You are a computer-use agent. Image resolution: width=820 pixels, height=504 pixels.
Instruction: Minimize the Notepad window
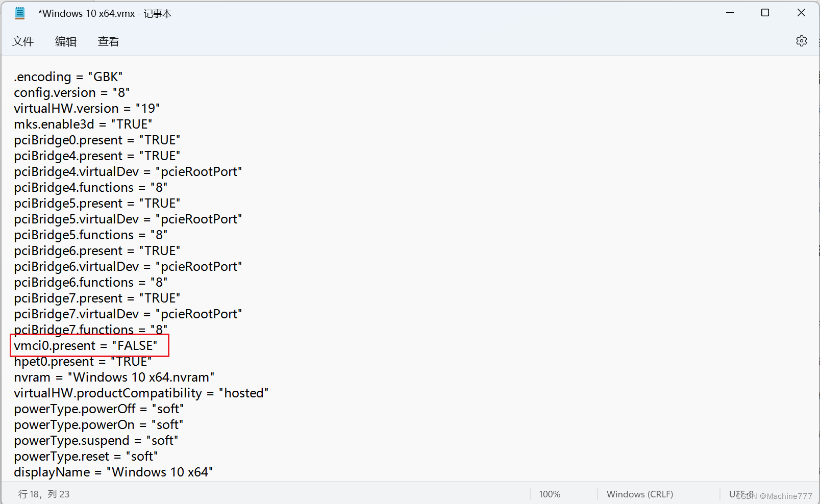click(730, 13)
